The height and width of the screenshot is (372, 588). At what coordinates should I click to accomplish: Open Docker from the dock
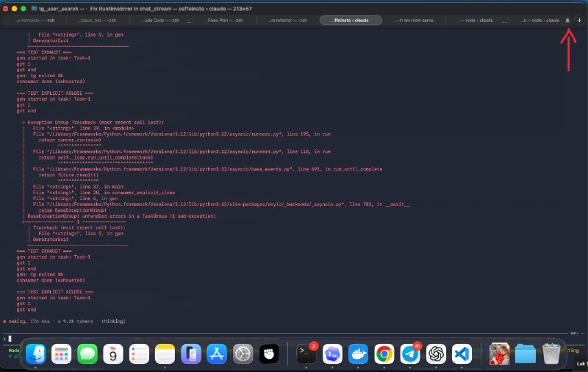358,354
